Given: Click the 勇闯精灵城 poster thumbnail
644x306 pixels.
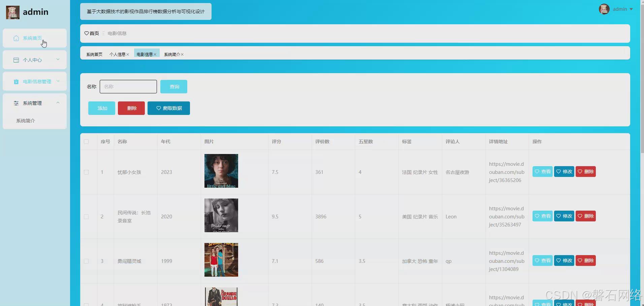Looking at the screenshot, I should tap(221, 260).
